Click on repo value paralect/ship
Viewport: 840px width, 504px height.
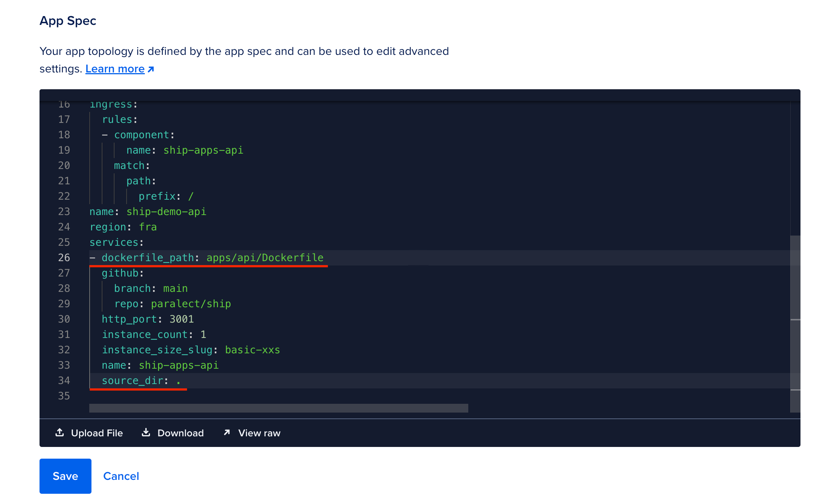(x=191, y=304)
